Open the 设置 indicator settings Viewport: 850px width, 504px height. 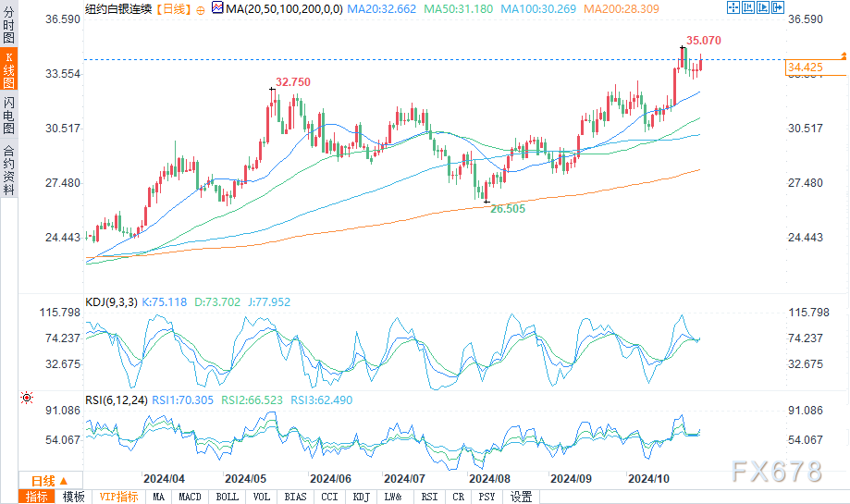[x=521, y=497]
